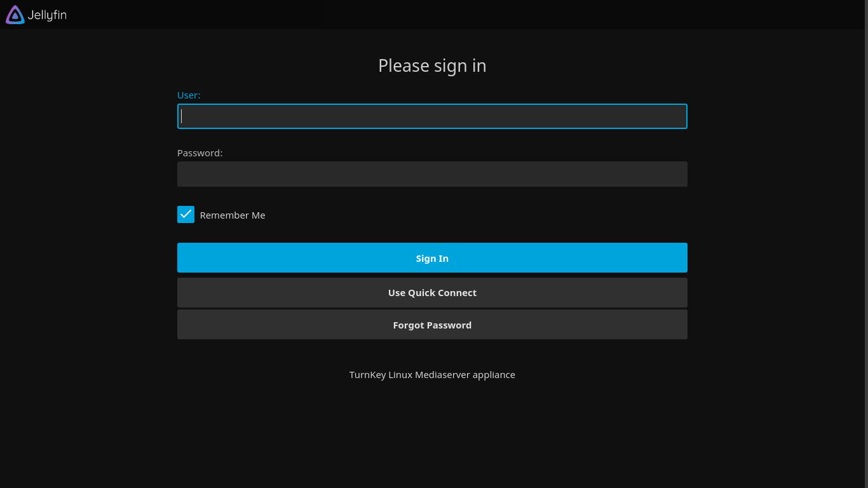Click the "Password:" field label

[x=200, y=153]
